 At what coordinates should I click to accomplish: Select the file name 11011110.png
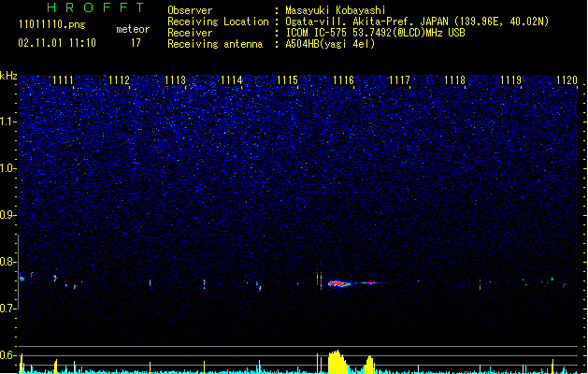[51, 24]
